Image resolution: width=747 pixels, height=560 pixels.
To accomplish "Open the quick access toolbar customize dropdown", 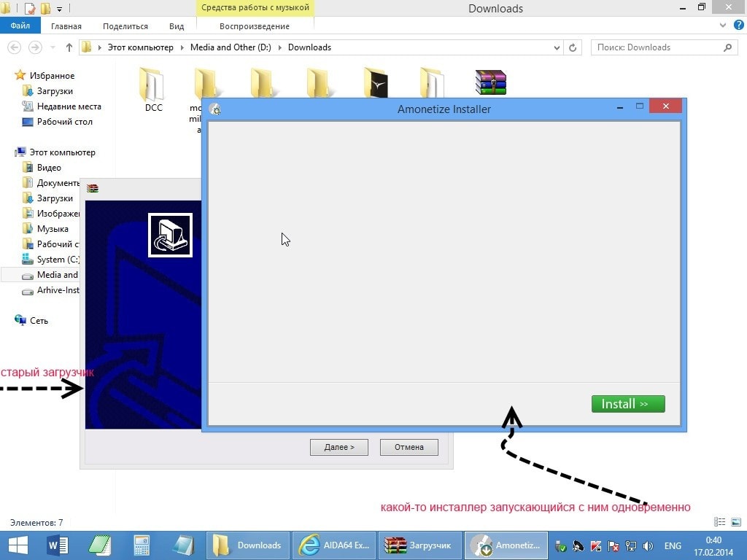I will (60, 9).
